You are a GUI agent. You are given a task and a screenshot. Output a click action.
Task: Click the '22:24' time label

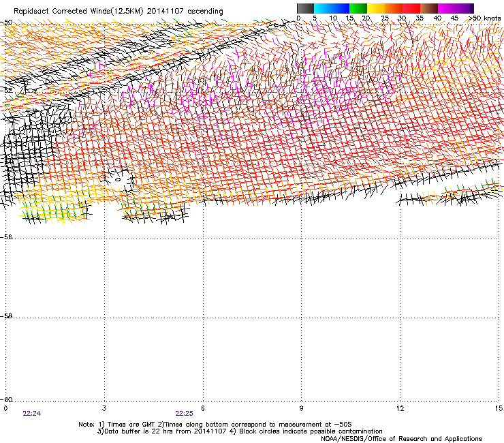32,414
